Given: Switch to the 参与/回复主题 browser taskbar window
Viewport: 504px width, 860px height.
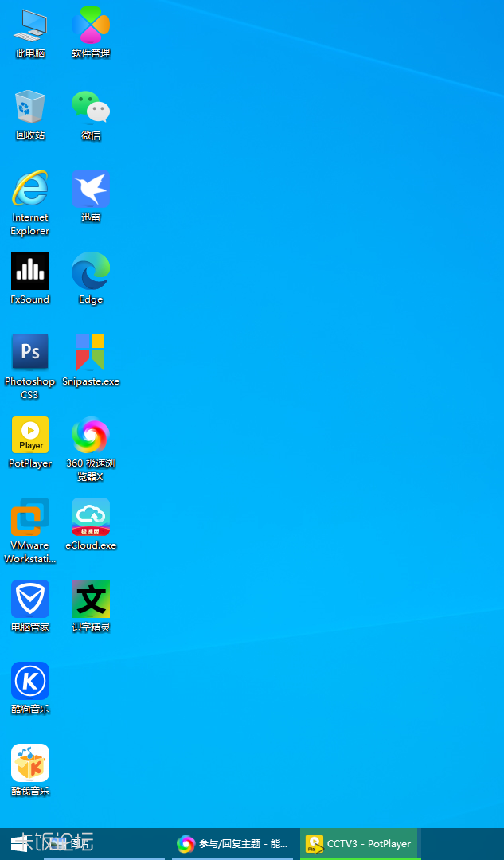Looking at the screenshot, I should coord(232,843).
